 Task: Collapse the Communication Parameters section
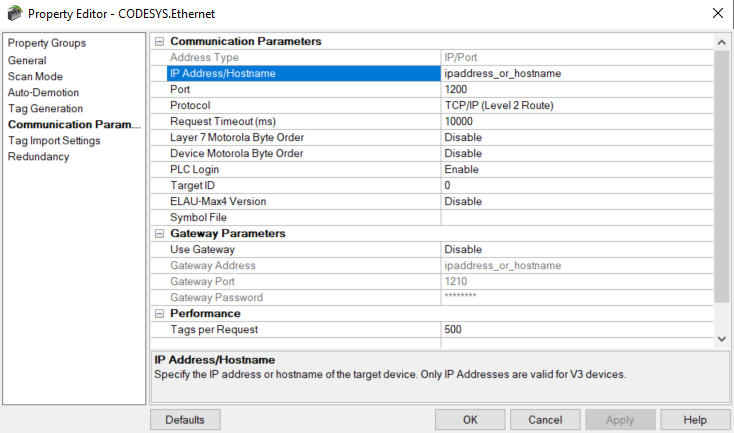tap(159, 42)
